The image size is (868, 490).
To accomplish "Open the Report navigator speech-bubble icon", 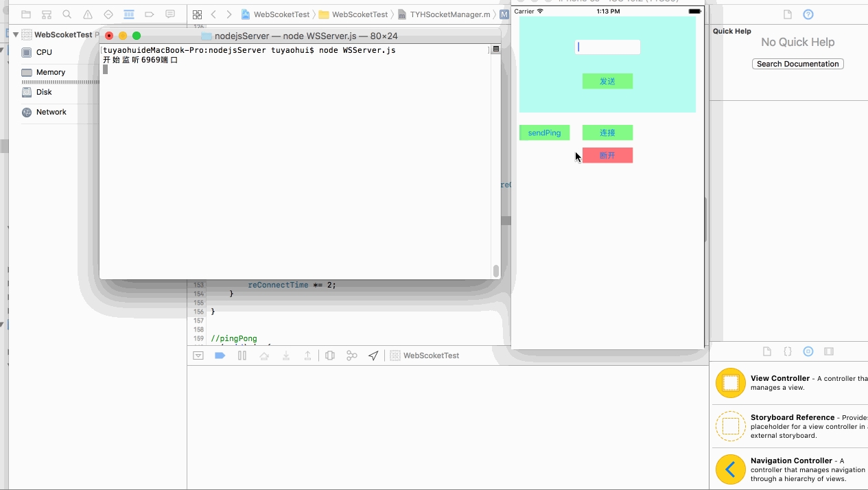I will [x=170, y=14].
